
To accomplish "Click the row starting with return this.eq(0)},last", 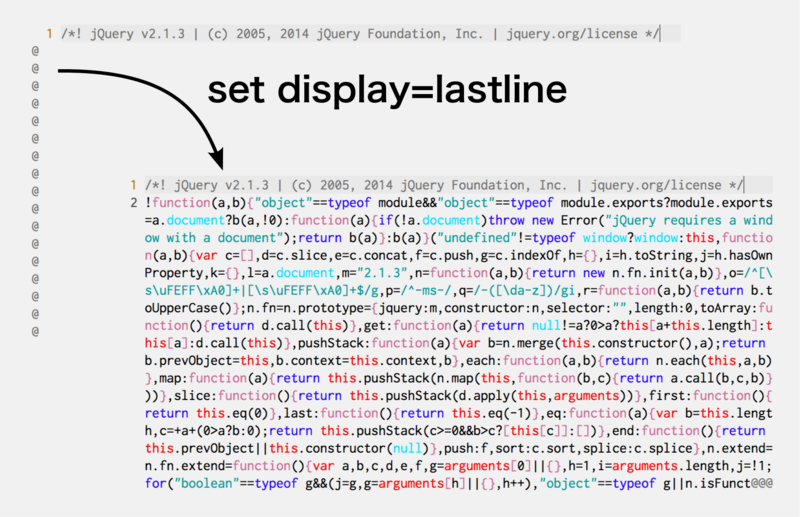I will [x=458, y=413].
